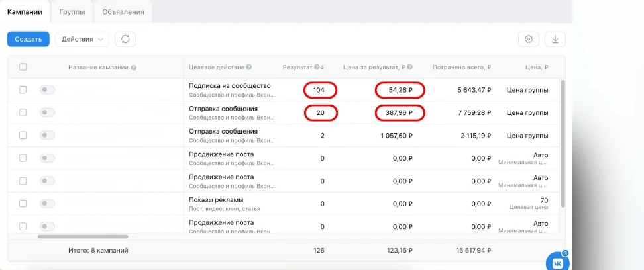This screenshot has height=270, width=644.
Task: Toggle the Подписка на сообщество campaign switch
Action: point(47,90)
